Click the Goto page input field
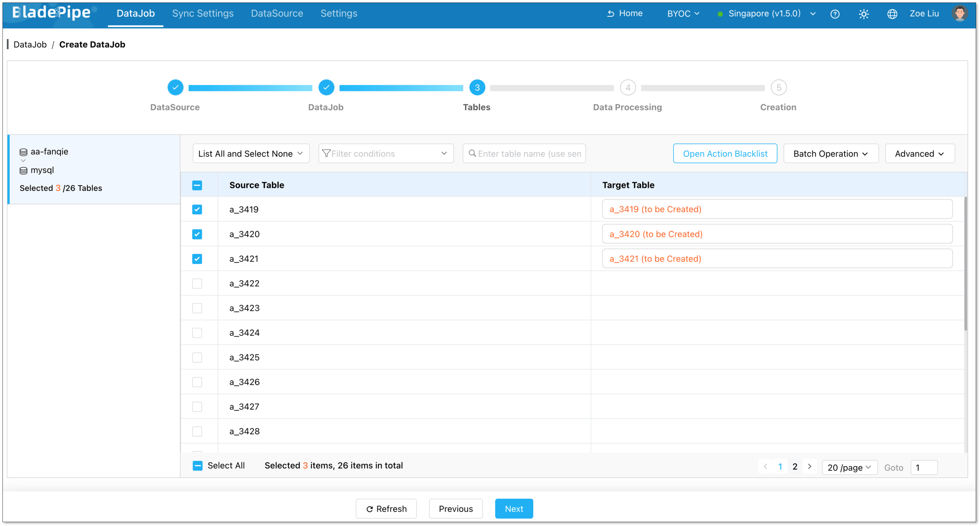This screenshot has width=980, height=526. (925, 467)
